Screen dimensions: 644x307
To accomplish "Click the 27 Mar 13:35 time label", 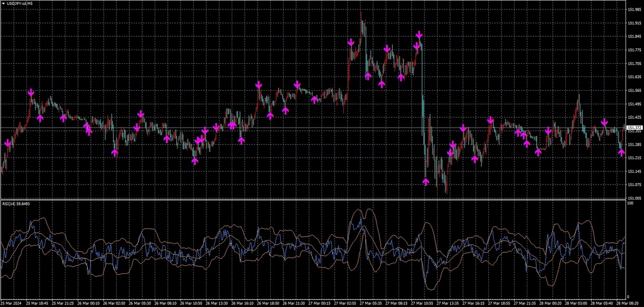I will 448,303.
